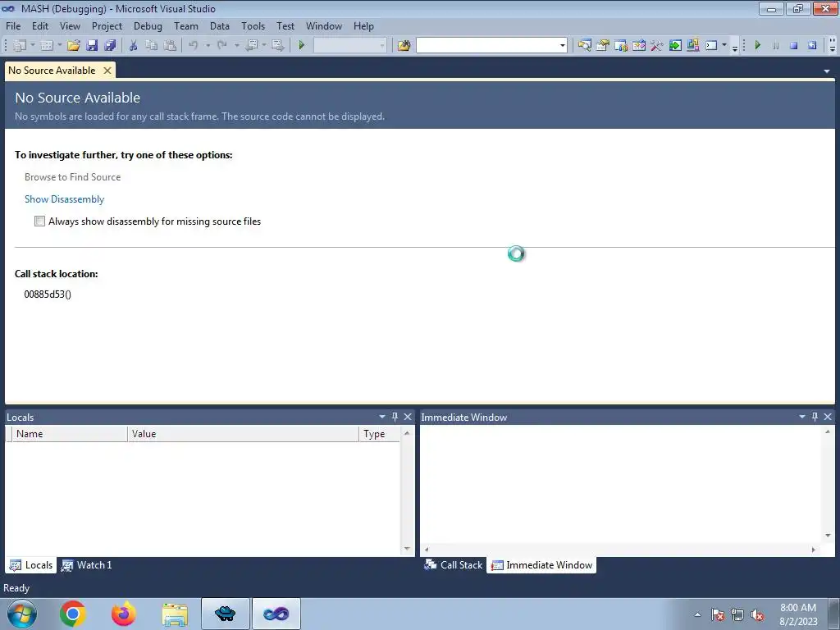Switch to the Call Stack tab
The width and height of the screenshot is (840, 630).
[x=453, y=565]
